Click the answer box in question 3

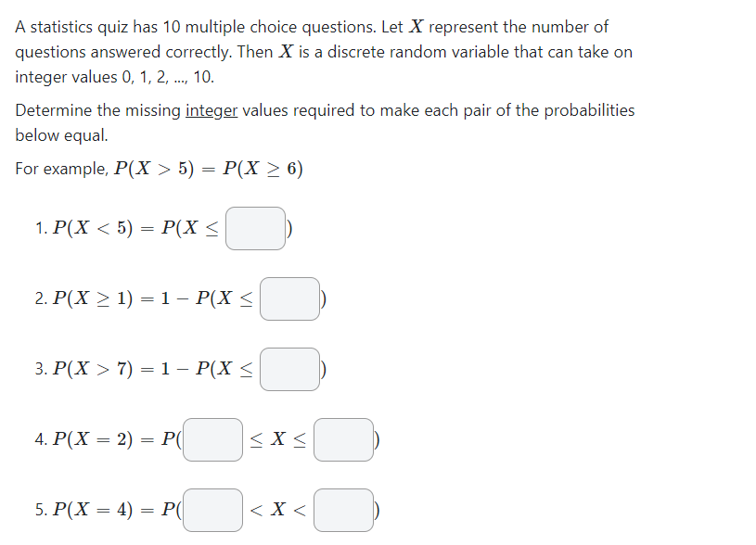point(288,369)
